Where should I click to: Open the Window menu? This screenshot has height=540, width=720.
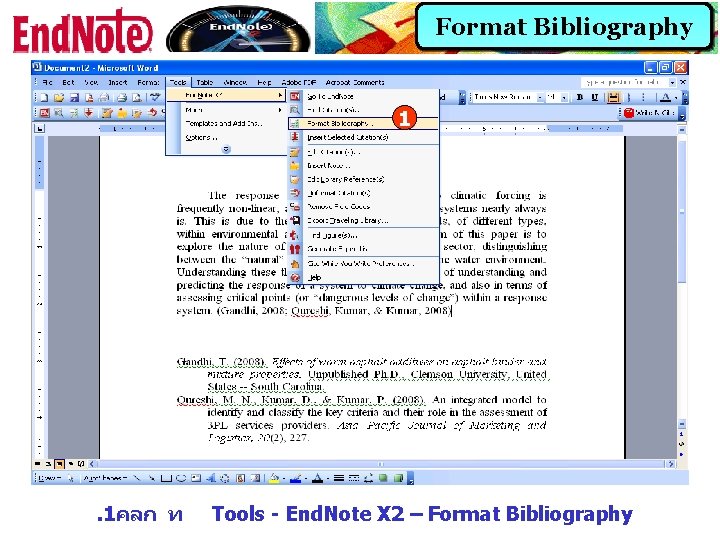click(235, 83)
